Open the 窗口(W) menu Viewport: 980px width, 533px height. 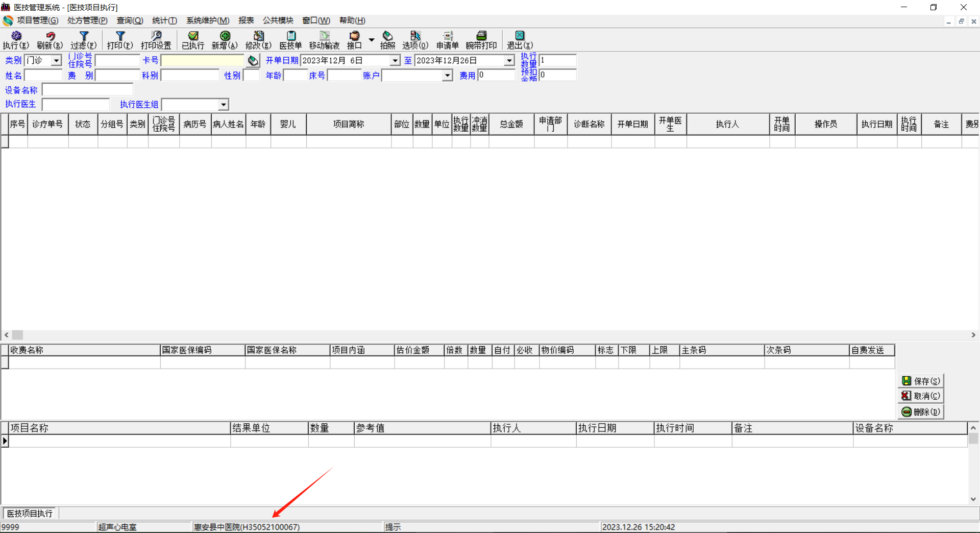click(x=316, y=20)
